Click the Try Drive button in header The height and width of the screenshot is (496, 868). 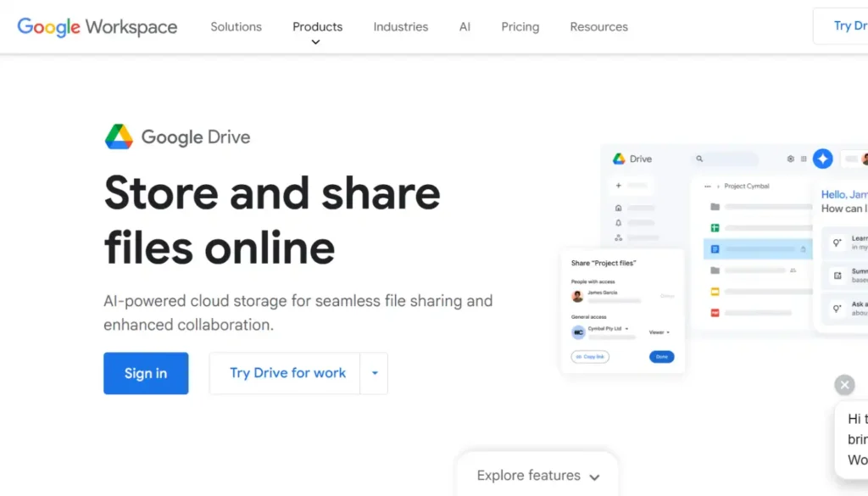(840, 26)
